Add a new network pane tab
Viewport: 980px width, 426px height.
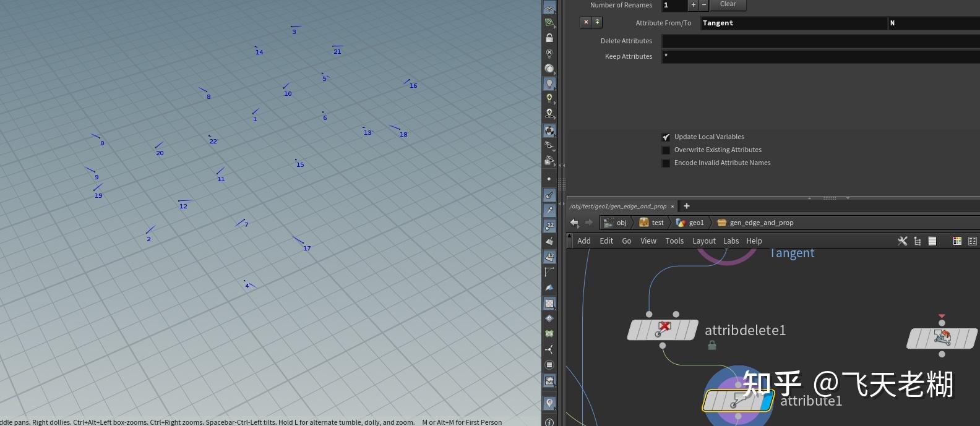tap(686, 206)
